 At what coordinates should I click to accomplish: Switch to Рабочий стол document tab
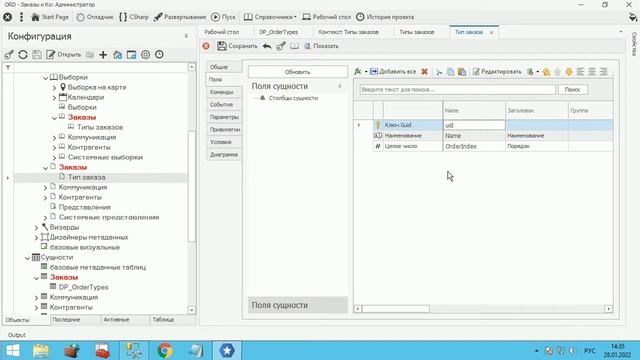click(x=222, y=32)
